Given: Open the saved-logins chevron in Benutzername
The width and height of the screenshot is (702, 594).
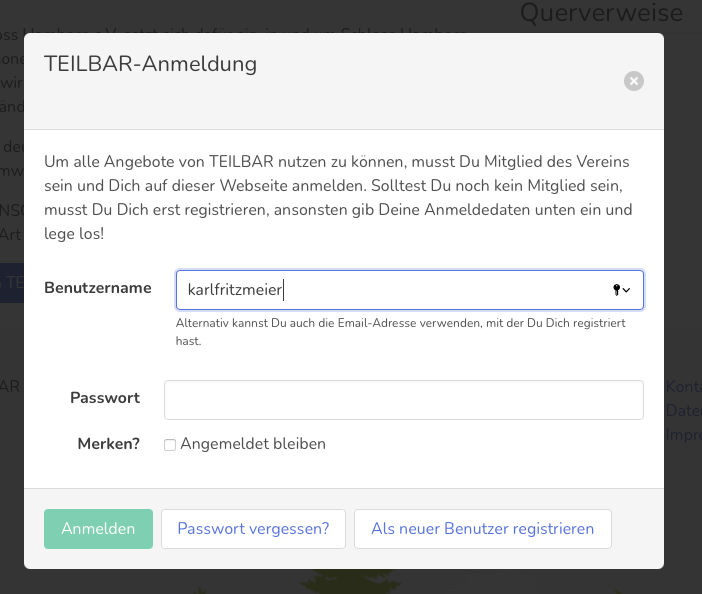Looking at the screenshot, I should (x=627, y=290).
